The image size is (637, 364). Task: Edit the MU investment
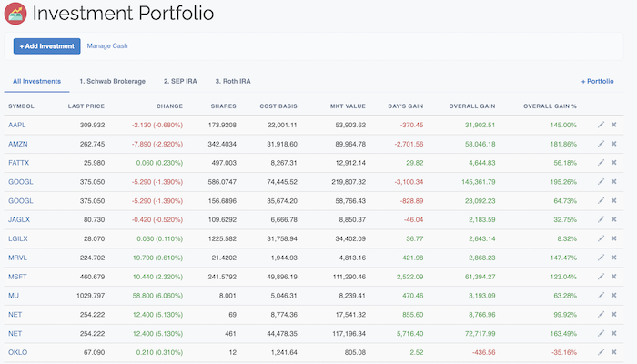pos(601,296)
